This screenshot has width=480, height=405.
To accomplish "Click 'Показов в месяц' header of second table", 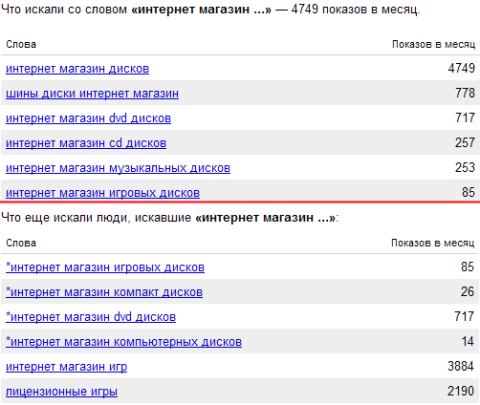I will [433, 243].
